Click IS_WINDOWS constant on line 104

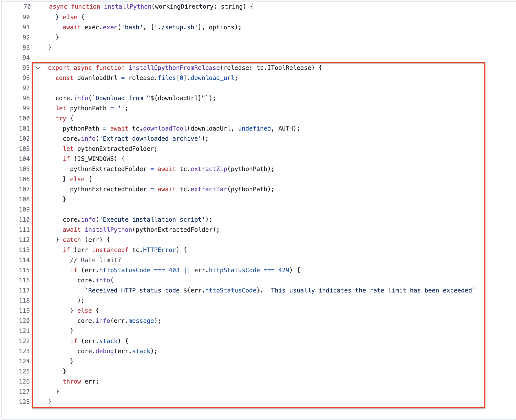point(96,159)
